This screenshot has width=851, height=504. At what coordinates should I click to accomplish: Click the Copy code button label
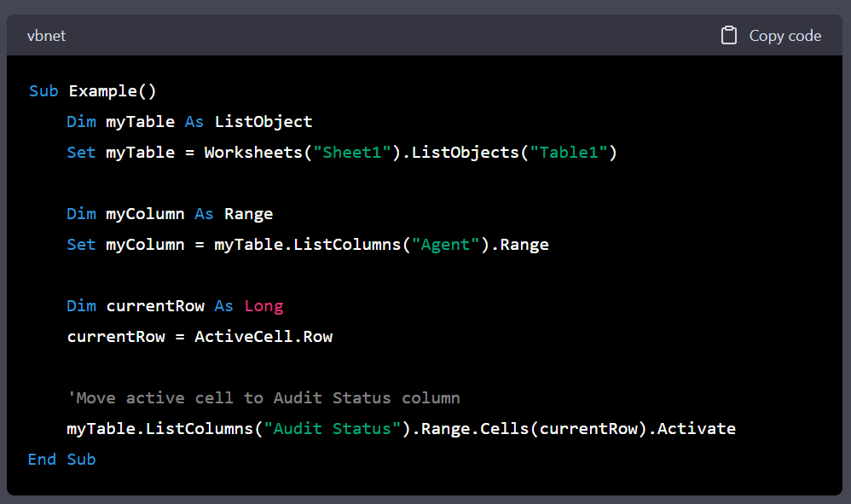tap(784, 36)
